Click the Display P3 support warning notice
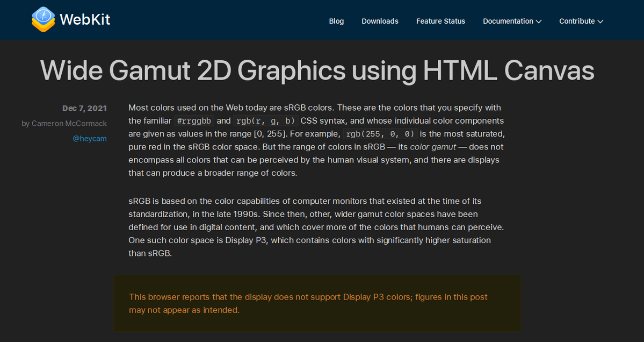Screen dimensions: 644x342 317,303
